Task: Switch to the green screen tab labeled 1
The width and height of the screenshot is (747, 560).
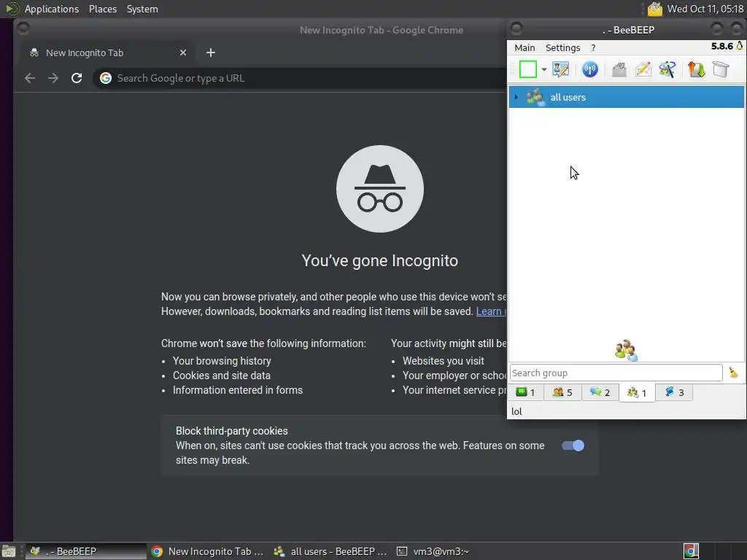Action: pos(525,392)
